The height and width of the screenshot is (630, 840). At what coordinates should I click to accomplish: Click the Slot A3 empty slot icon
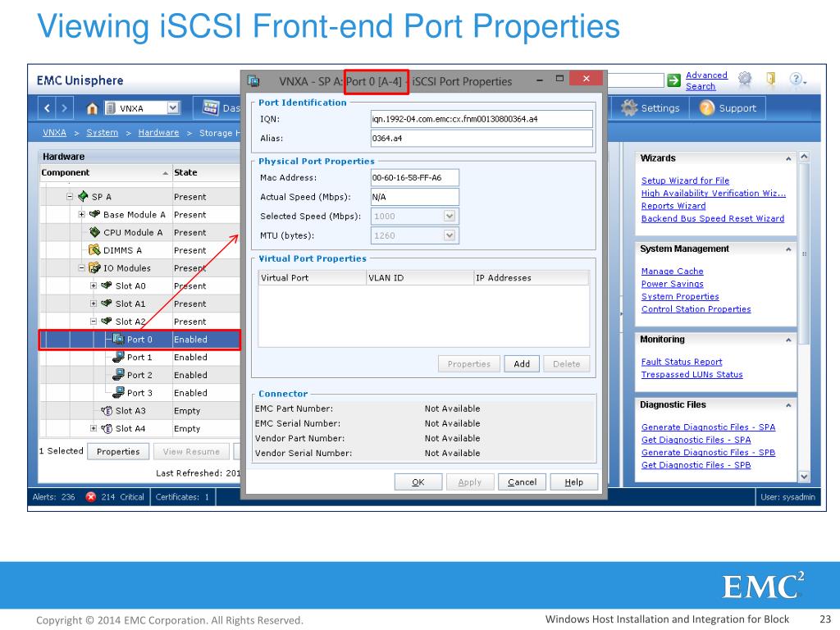pos(107,410)
